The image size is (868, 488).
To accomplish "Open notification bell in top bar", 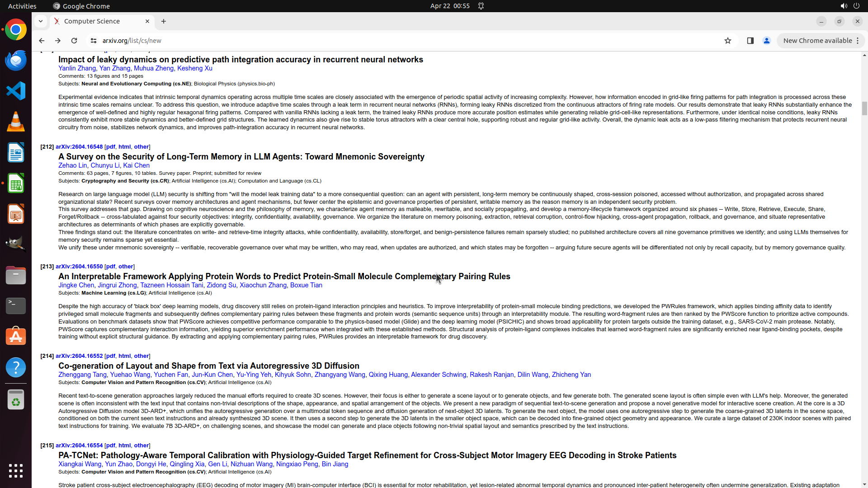I will tap(481, 6).
